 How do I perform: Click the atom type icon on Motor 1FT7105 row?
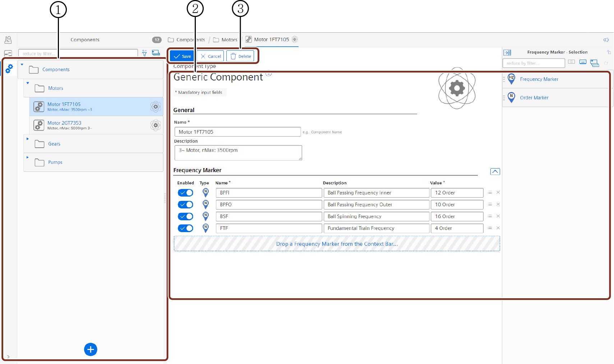(156, 107)
